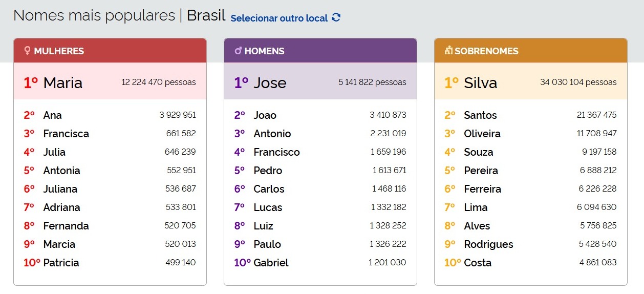
Task: Open the Selecionar outro local link
Action: click(x=279, y=18)
